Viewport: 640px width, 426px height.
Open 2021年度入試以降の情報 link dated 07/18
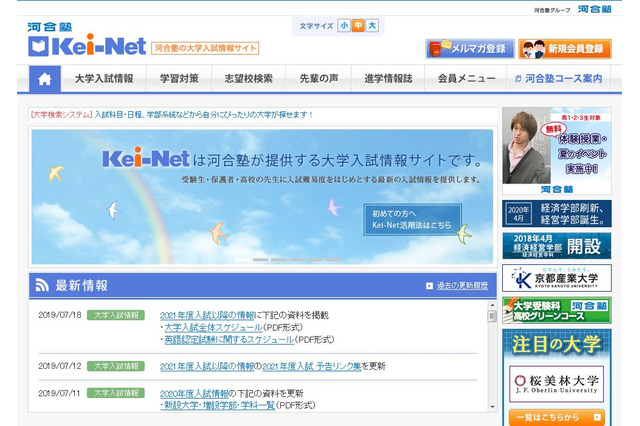click(207, 315)
